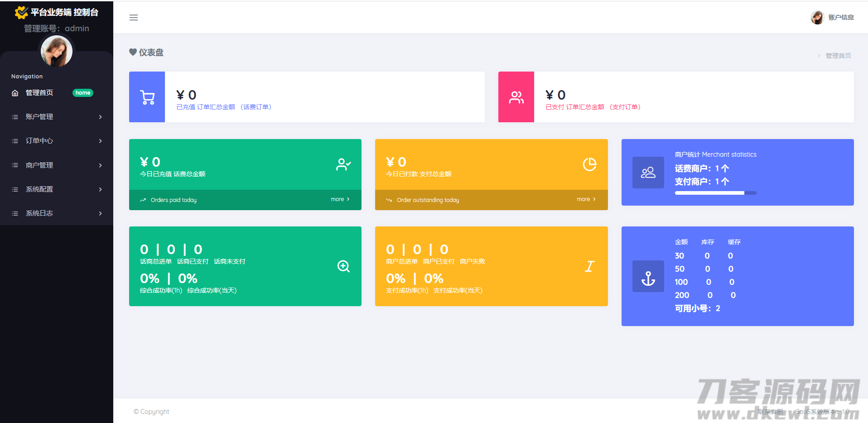Screen dimensions: 868x423
Task: Click the pie chart icon on yellow card
Action: coord(589,164)
